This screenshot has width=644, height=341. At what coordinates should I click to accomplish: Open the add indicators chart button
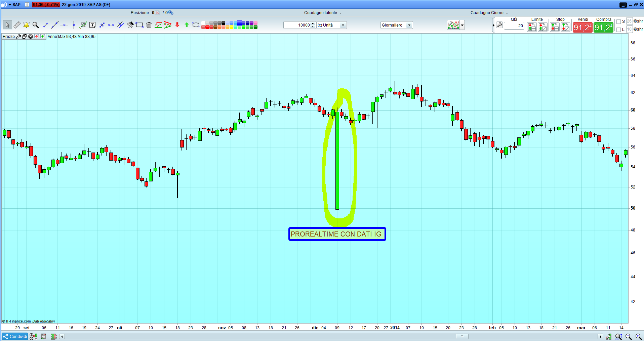tap(453, 25)
